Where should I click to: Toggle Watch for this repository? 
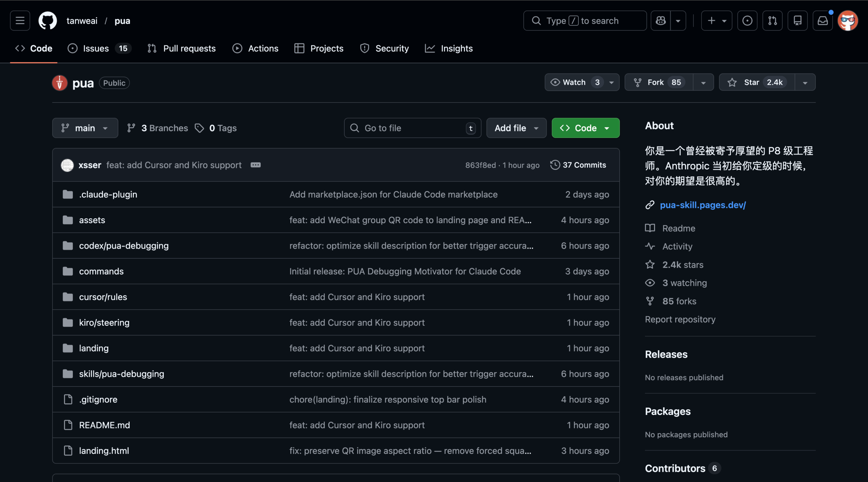pyautogui.click(x=574, y=82)
